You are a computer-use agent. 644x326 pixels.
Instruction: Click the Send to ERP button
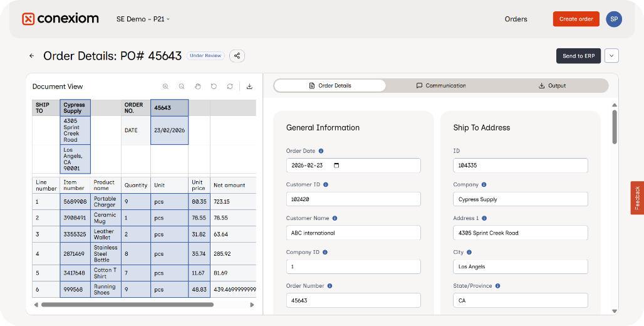coord(578,56)
